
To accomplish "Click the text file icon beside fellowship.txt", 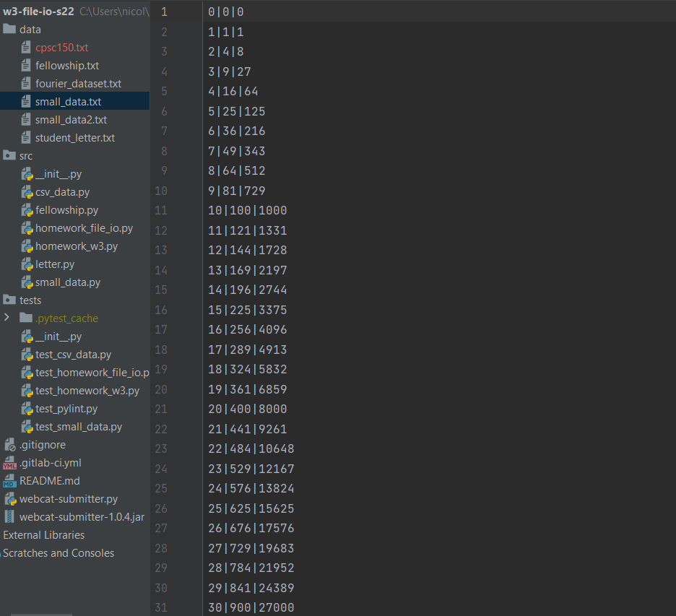I will (27, 65).
